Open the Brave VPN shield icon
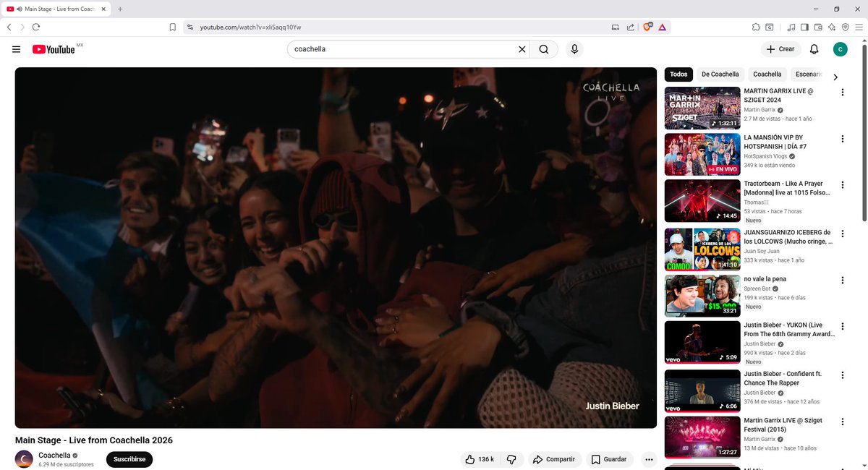This screenshot has height=470, width=868. [x=846, y=27]
